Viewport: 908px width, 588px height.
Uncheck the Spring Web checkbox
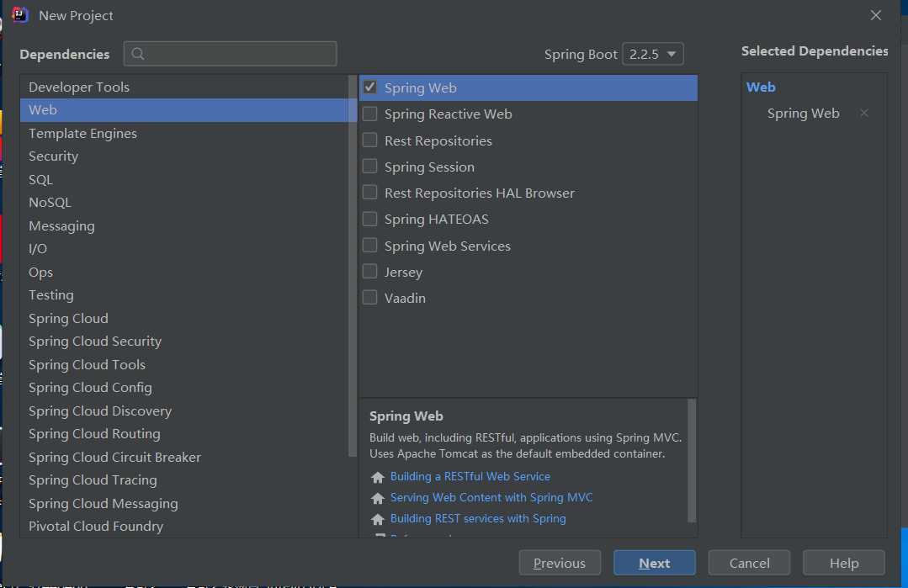coord(370,87)
